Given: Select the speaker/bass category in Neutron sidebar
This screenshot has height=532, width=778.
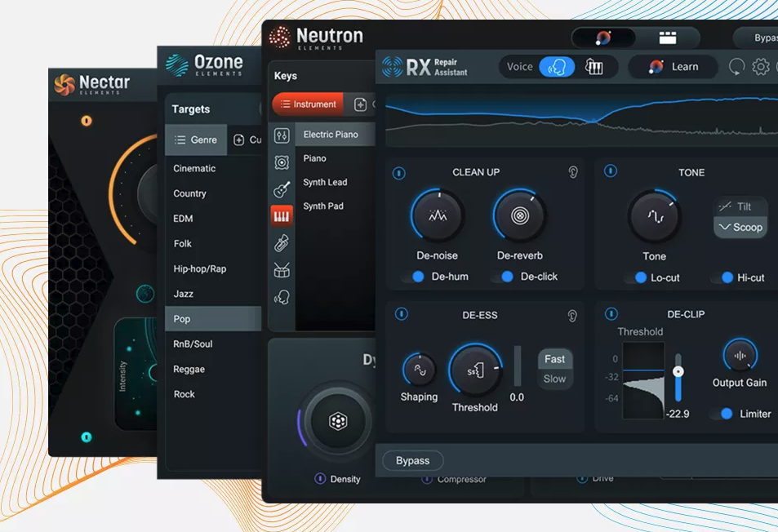Looking at the screenshot, I should coord(282,162).
